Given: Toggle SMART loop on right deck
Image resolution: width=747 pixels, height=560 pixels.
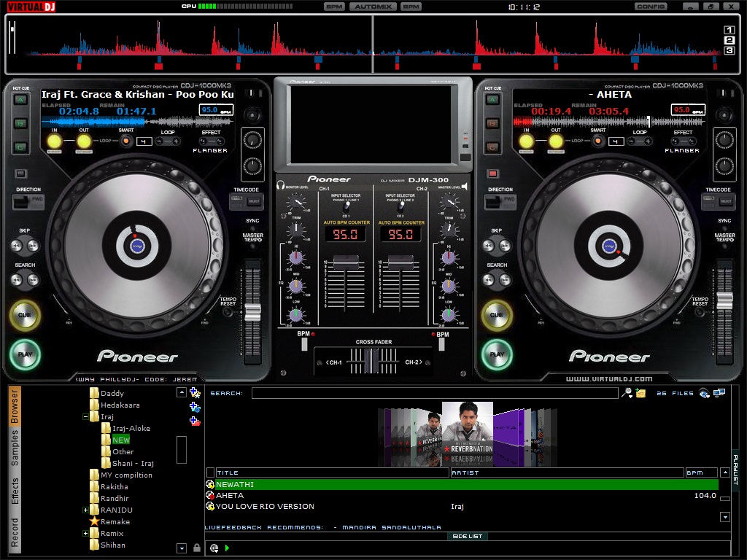Looking at the screenshot, I should pyautogui.click(x=598, y=141).
